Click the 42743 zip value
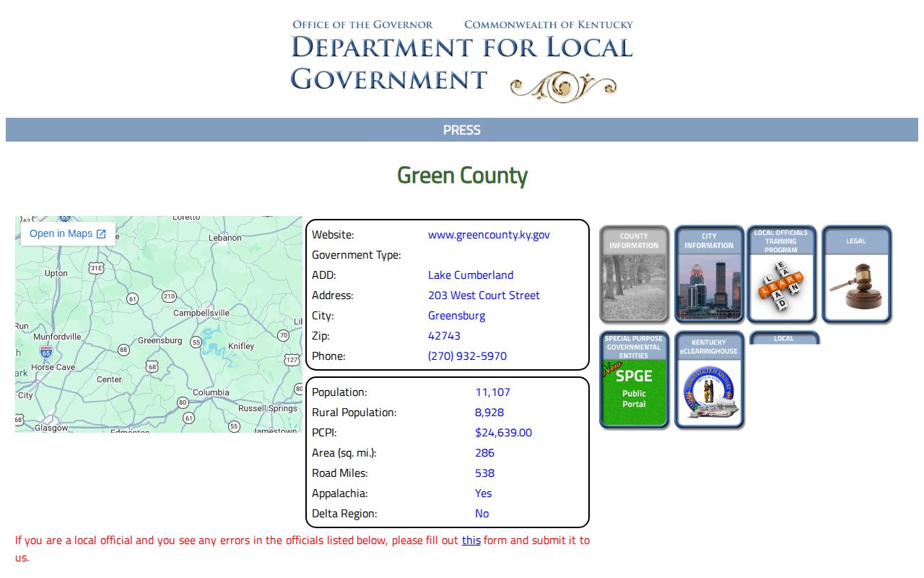The width and height of the screenshot is (924, 578). pyautogui.click(x=444, y=336)
